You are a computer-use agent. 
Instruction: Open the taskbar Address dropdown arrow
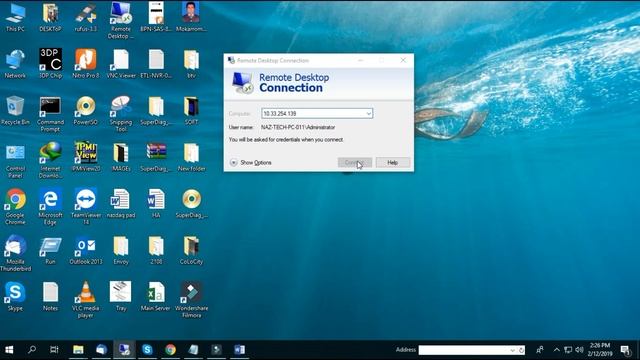coord(512,350)
